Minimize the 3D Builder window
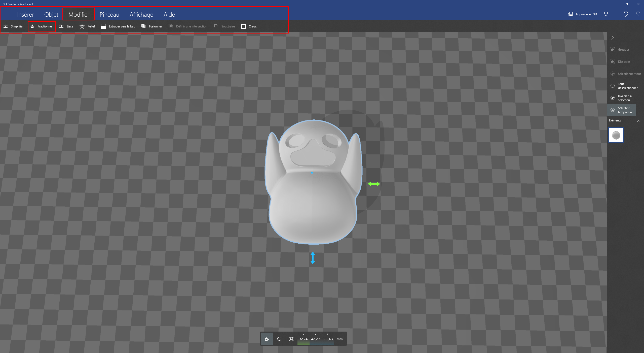Viewport: 644px width, 353px height. [x=615, y=4]
